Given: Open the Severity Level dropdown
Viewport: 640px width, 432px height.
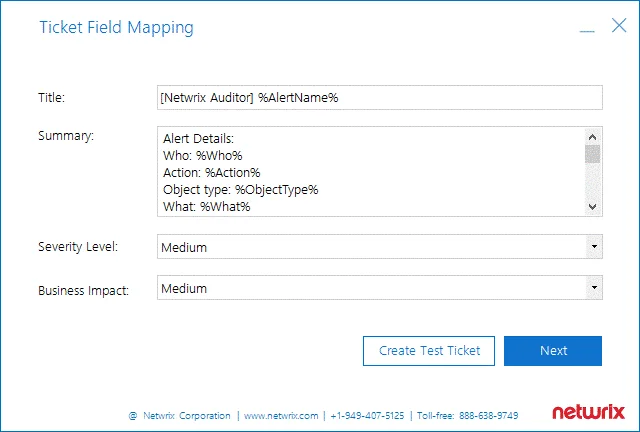Looking at the screenshot, I should [x=594, y=247].
